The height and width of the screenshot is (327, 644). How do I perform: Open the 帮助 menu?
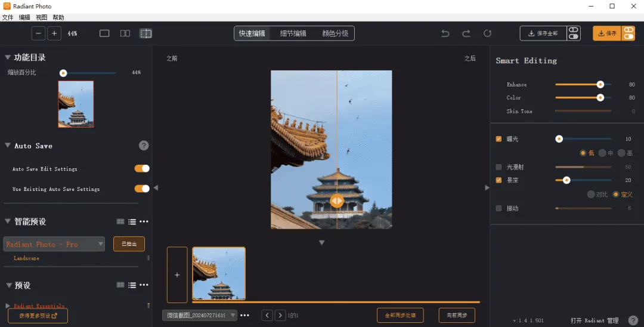58,17
